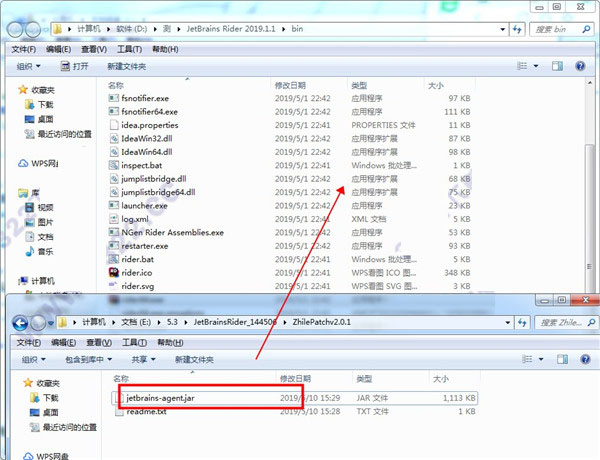Expand the ZhilePatch window address bar history dropdown
The image size is (600, 460).
tap(507, 323)
